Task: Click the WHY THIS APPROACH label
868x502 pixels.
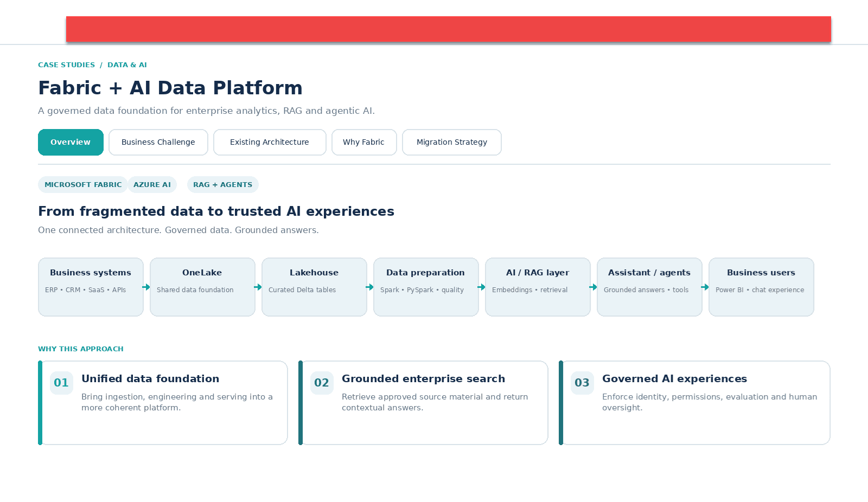Action: tap(81, 349)
